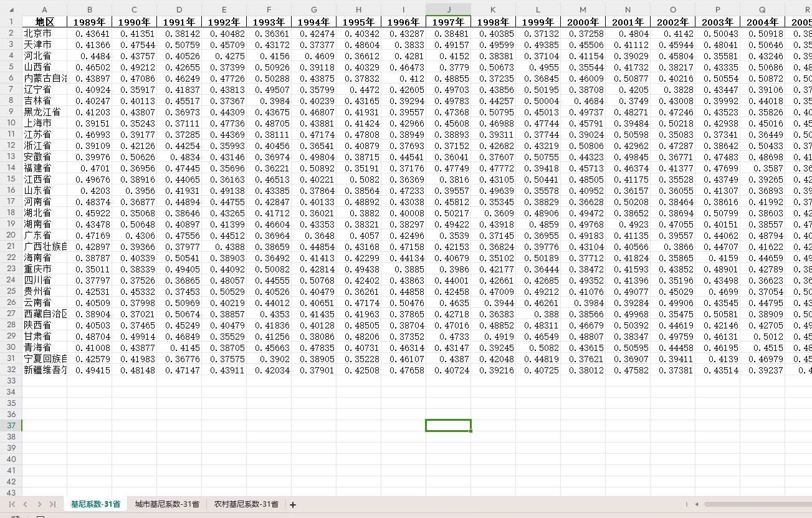Select the 广西壮族自治区 cell
The image size is (812, 518).
[44, 246]
